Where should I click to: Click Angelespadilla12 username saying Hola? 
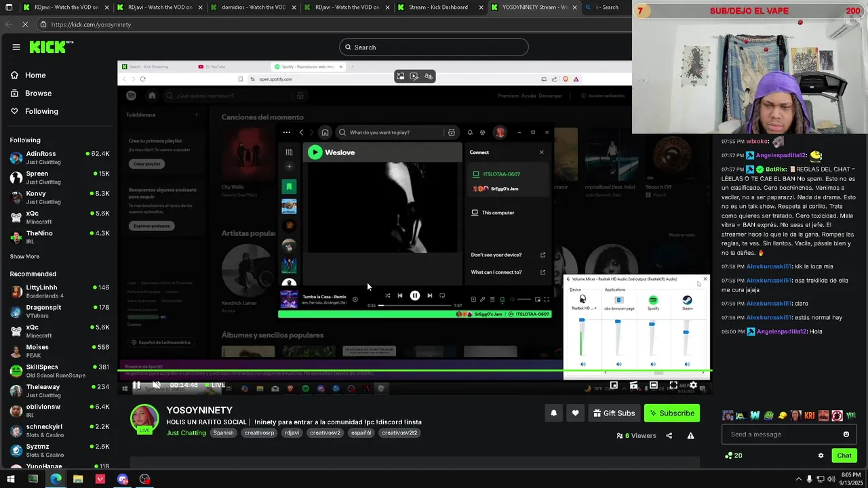(x=781, y=331)
